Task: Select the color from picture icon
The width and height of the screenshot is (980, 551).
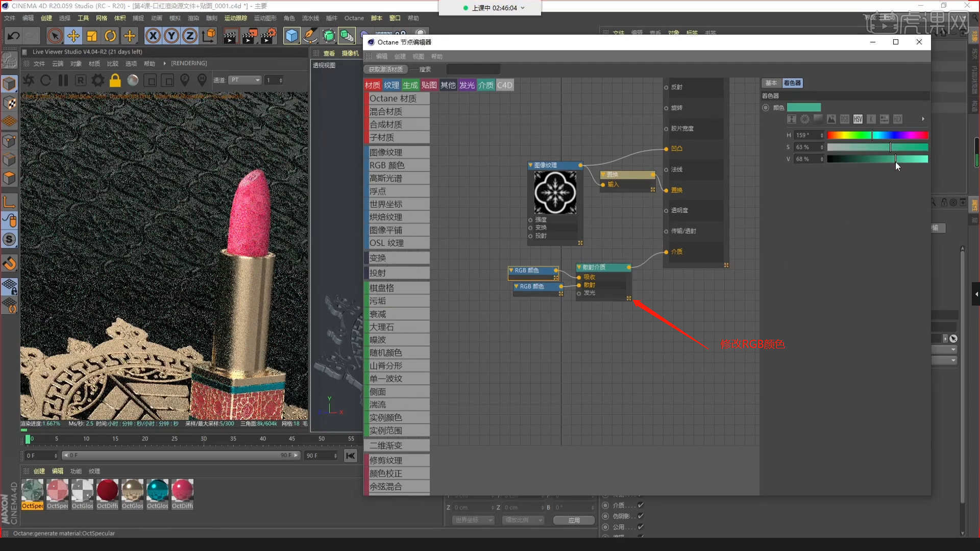Action: point(831,119)
